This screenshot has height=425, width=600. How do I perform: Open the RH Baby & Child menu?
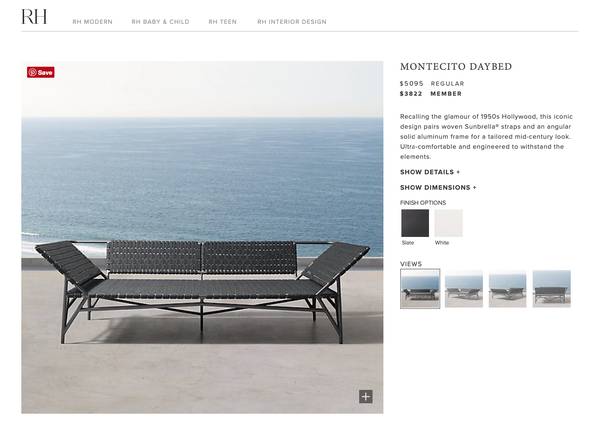pyautogui.click(x=160, y=22)
